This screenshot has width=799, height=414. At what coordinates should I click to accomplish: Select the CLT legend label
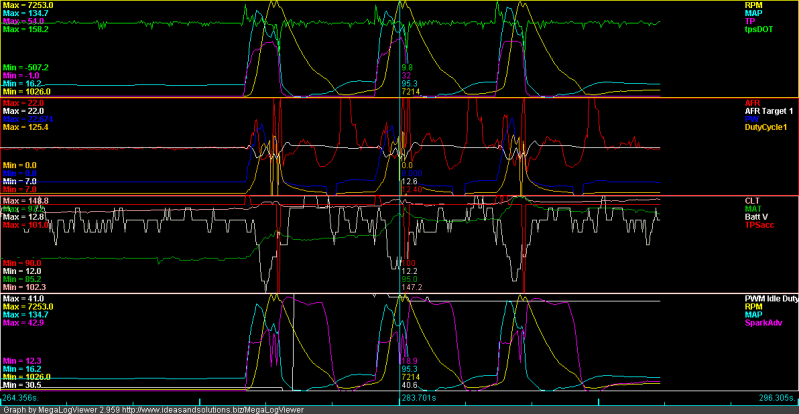[752, 200]
